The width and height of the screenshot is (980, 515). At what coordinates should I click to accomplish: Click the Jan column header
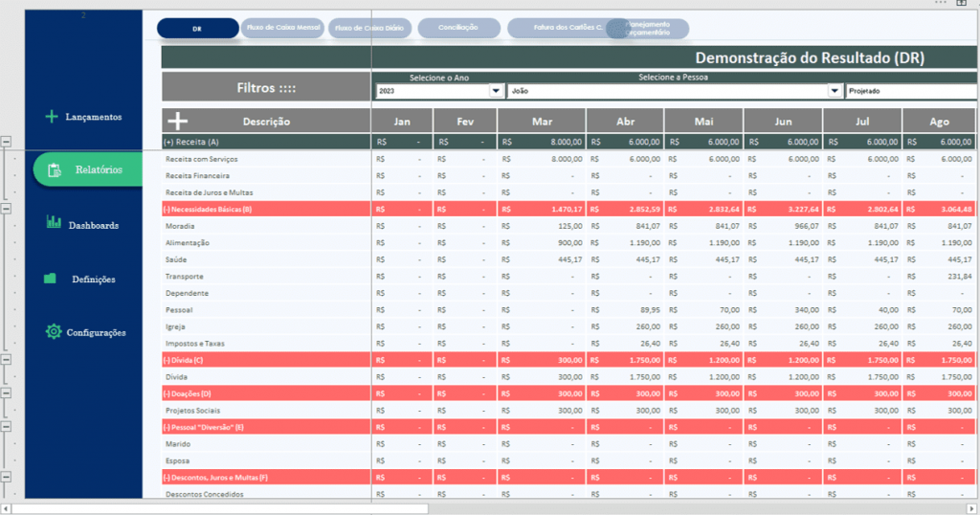(x=402, y=122)
